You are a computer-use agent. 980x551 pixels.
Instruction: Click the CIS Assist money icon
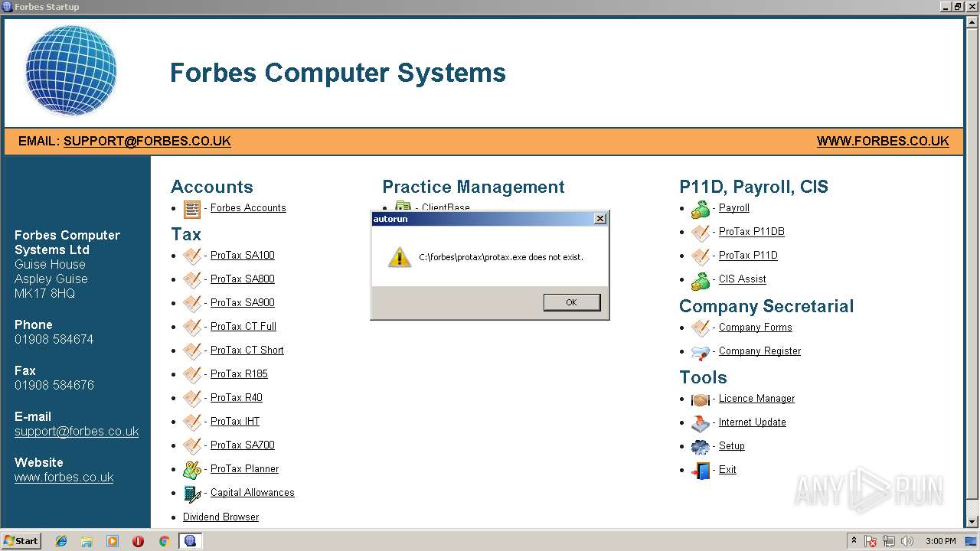(x=701, y=280)
